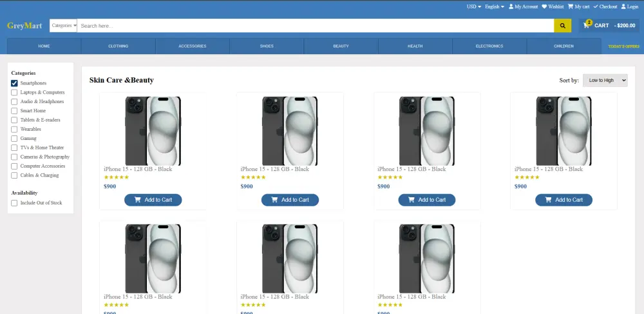Proceed to Checkout link
Screen dimensions: 644x314
pos(605,6)
